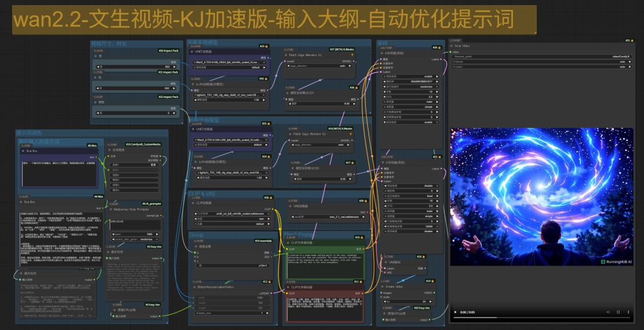The width and height of the screenshot is (644, 330).
Task: Seek on the video progress bar
Action: click(541, 317)
